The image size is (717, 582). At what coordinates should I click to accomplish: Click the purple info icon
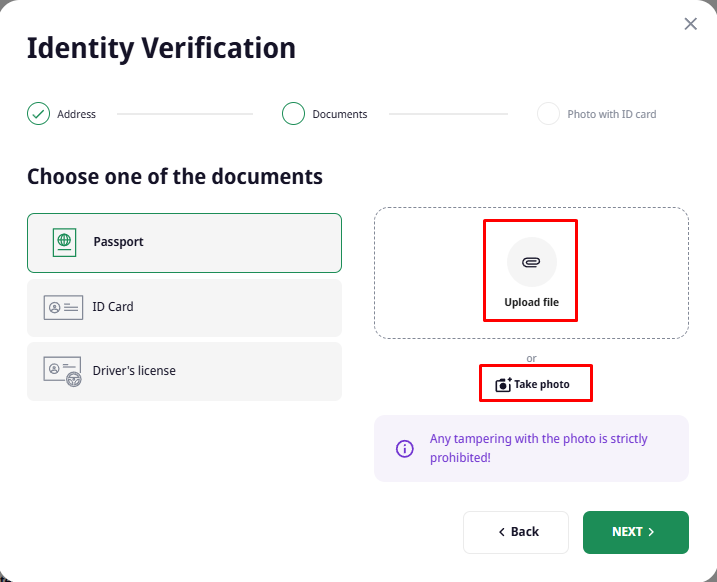[405, 449]
